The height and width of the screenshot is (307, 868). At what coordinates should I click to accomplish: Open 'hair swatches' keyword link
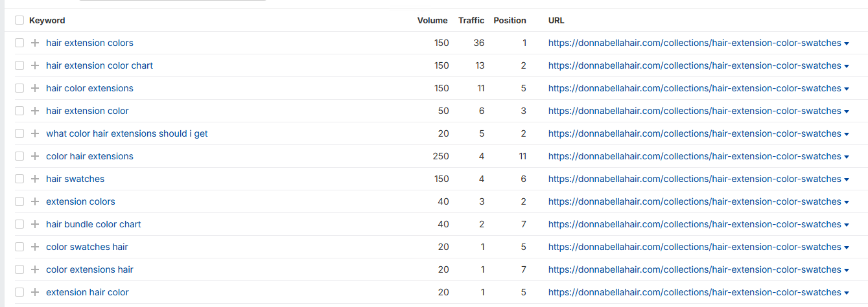[x=75, y=179]
